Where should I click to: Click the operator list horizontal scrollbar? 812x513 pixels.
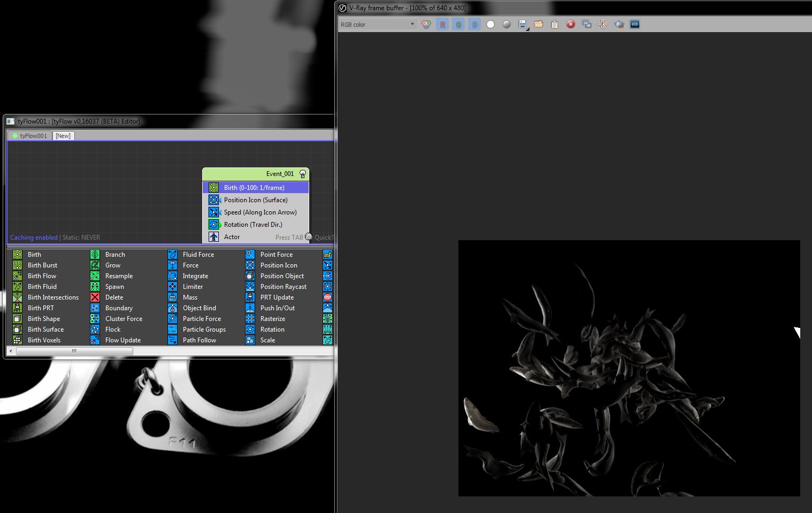click(74, 351)
